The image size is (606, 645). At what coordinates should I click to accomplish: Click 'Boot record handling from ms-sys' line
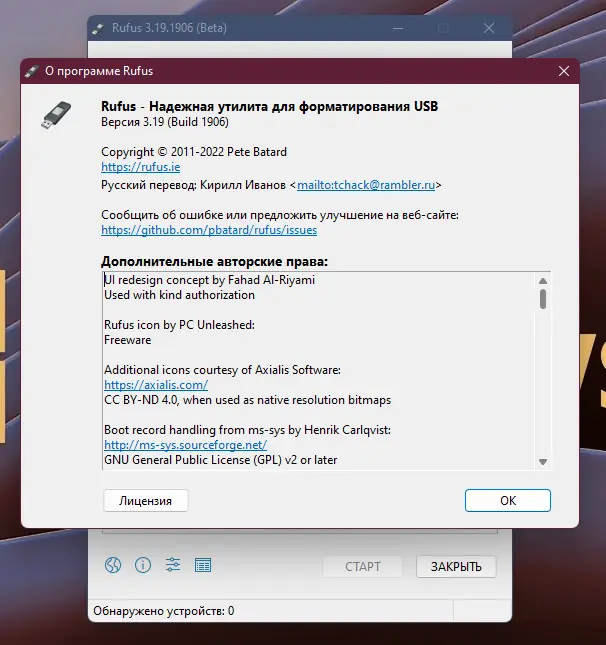tap(247, 430)
